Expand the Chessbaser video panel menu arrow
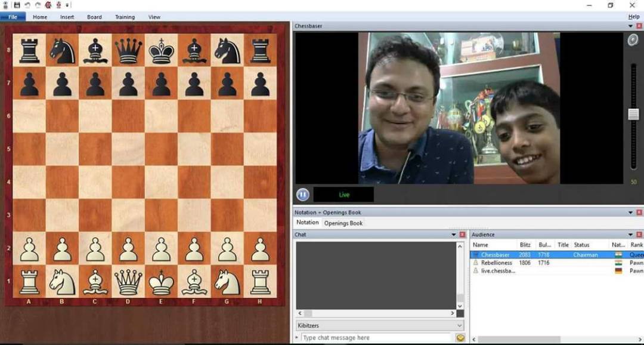 [x=631, y=26]
